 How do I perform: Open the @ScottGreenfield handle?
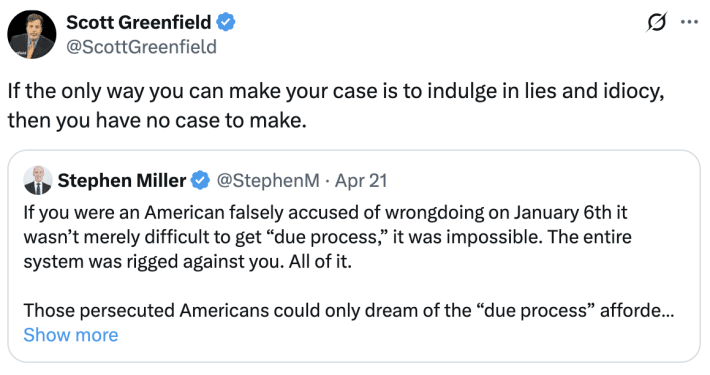(142, 47)
